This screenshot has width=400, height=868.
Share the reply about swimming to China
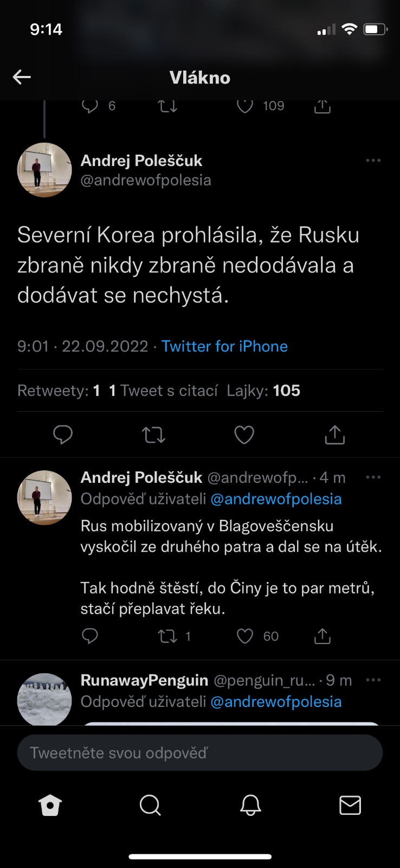(322, 636)
